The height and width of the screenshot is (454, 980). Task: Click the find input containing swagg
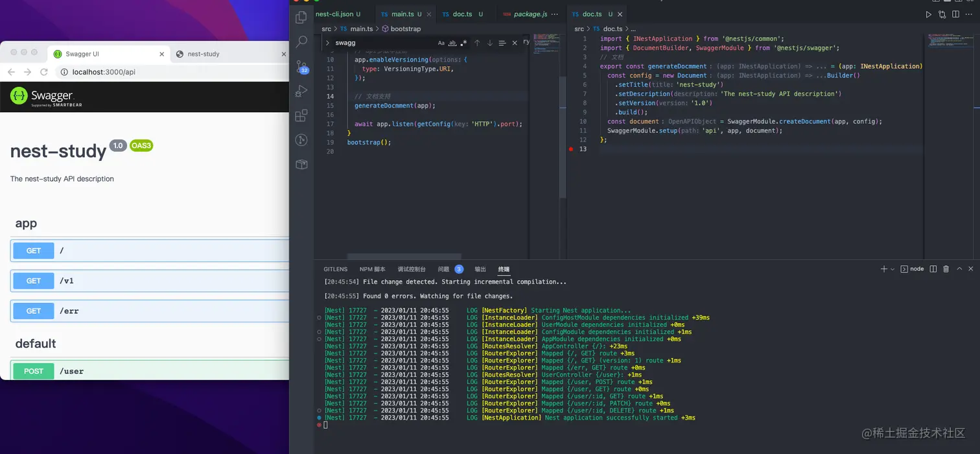tap(383, 43)
